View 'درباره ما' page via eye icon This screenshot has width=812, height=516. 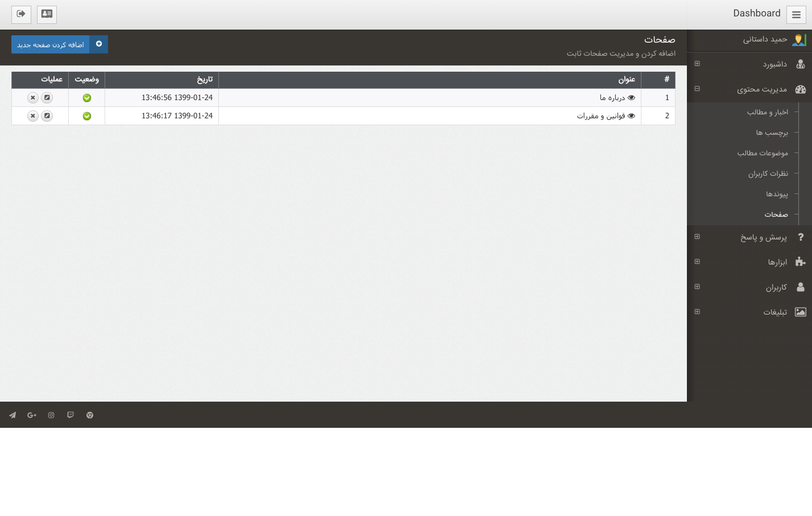point(631,98)
